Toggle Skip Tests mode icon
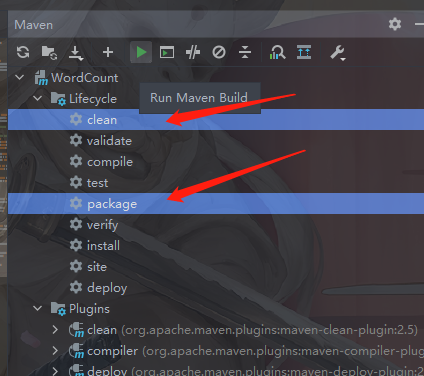The width and height of the screenshot is (424, 376). [x=219, y=52]
